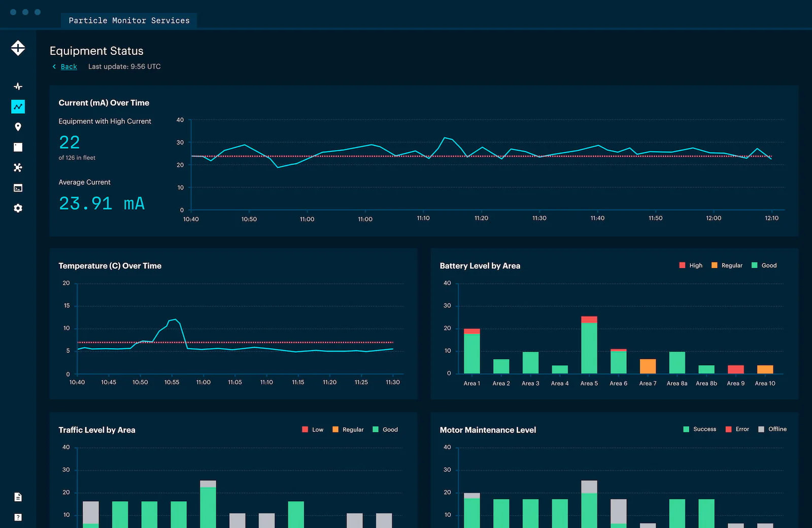The width and height of the screenshot is (812, 528).
Task: Click the red High battery legend swatch
Action: 682,265
